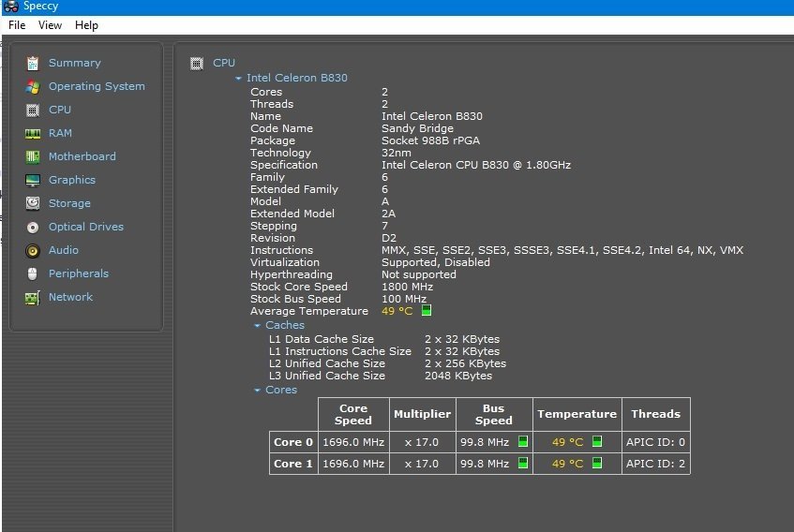Collapse the Cores section arrow
The height and width of the screenshot is (532, 794).
point(257,391)
